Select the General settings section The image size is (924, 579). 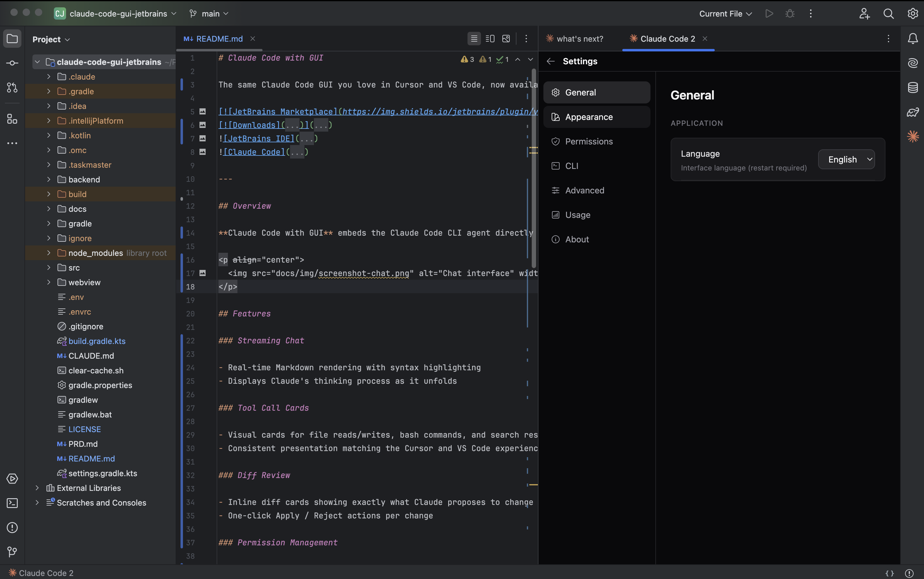[x=596, y=92]
